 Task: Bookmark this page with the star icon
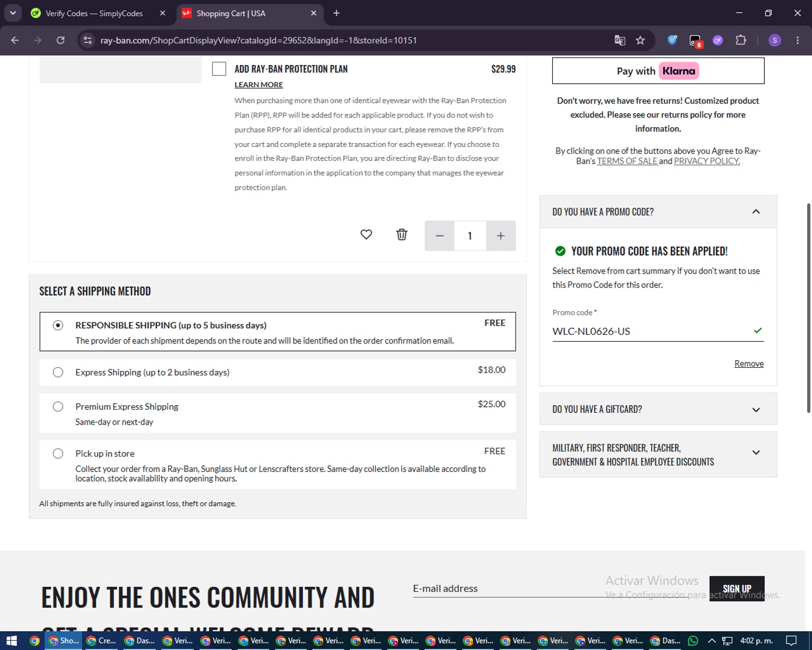[640, 40]
